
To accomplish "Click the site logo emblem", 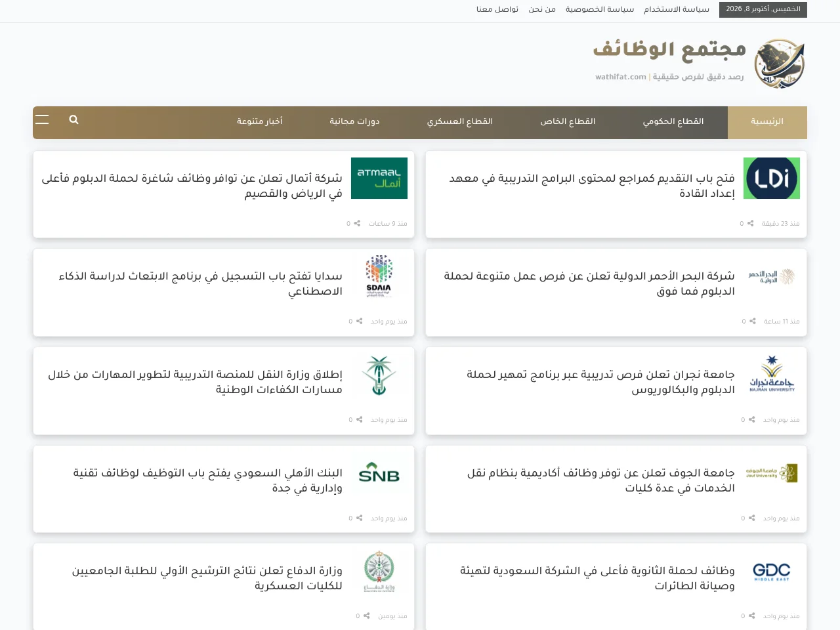I will tap(779, 64).
